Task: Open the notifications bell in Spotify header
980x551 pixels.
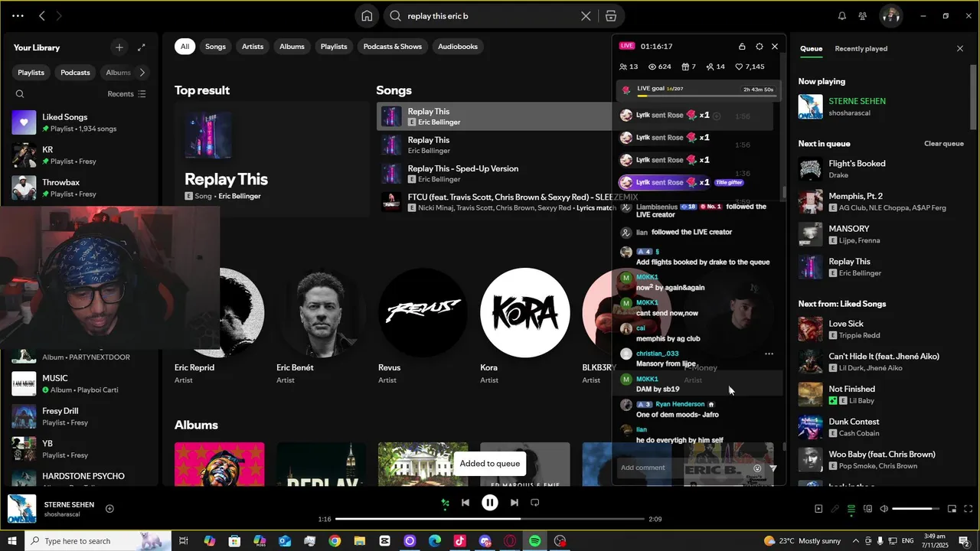Action: coord(842,16)
